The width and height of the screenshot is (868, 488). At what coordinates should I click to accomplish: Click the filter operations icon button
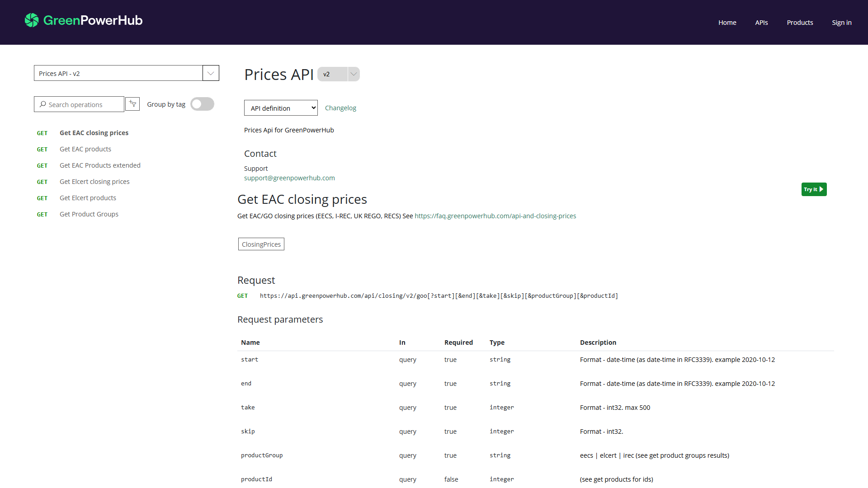132,104
